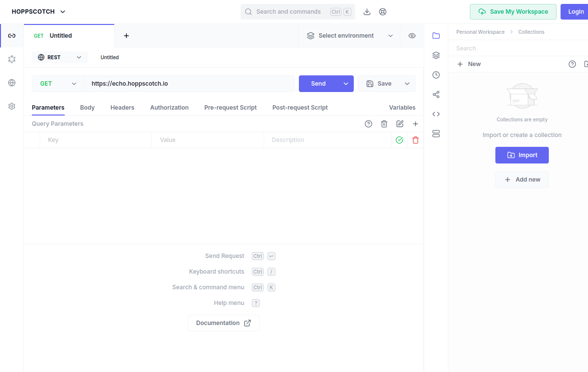Click the Collections breadcrumb
The height and width of the screenshot is (372, 588).
pos(531,32)
